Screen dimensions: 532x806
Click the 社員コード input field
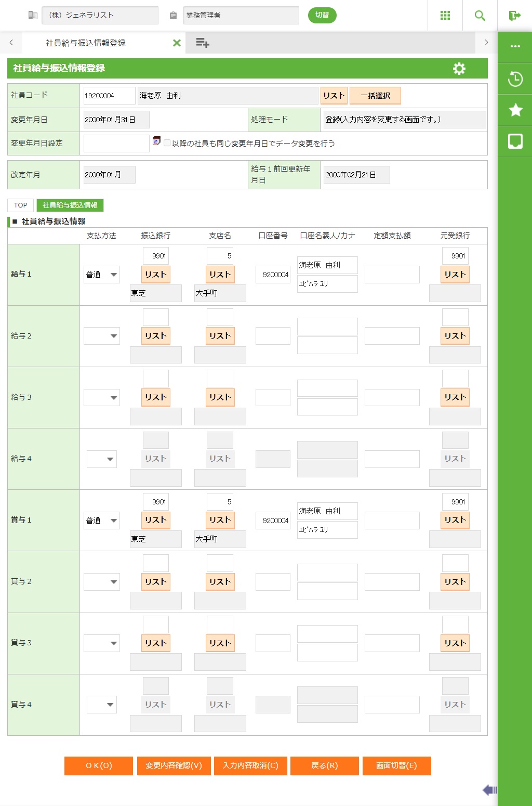(109, 96)
